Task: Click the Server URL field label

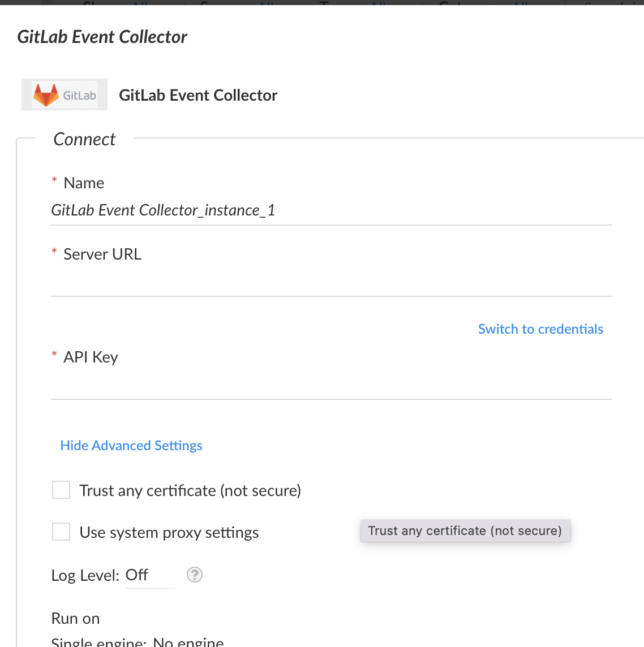Action: (102, 254)
